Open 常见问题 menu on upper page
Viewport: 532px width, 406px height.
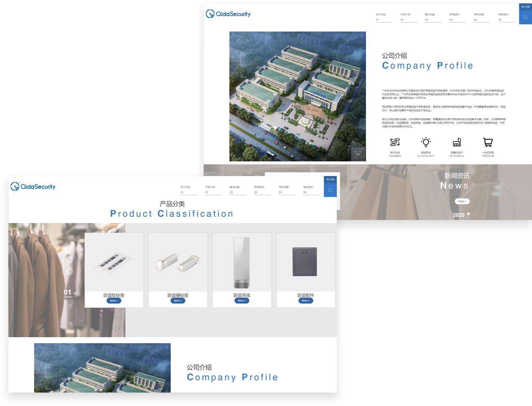(482, 17)
